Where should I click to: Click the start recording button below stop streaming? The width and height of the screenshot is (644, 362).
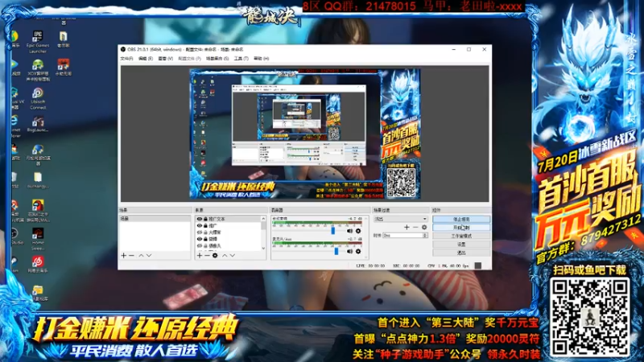coord(461,228)
